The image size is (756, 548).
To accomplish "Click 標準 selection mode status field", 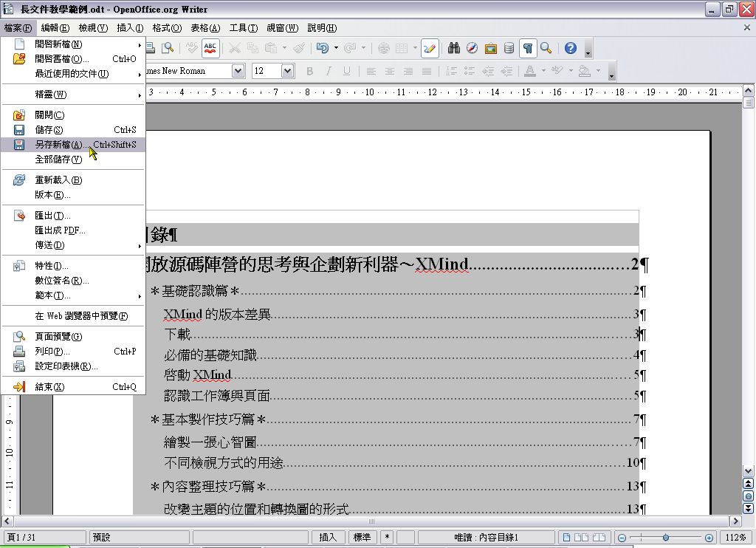I will [x=362, y=538].
